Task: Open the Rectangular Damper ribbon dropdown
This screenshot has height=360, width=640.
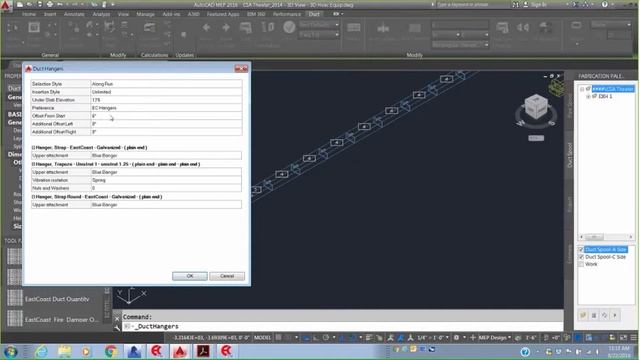Action: coord(460,44)
